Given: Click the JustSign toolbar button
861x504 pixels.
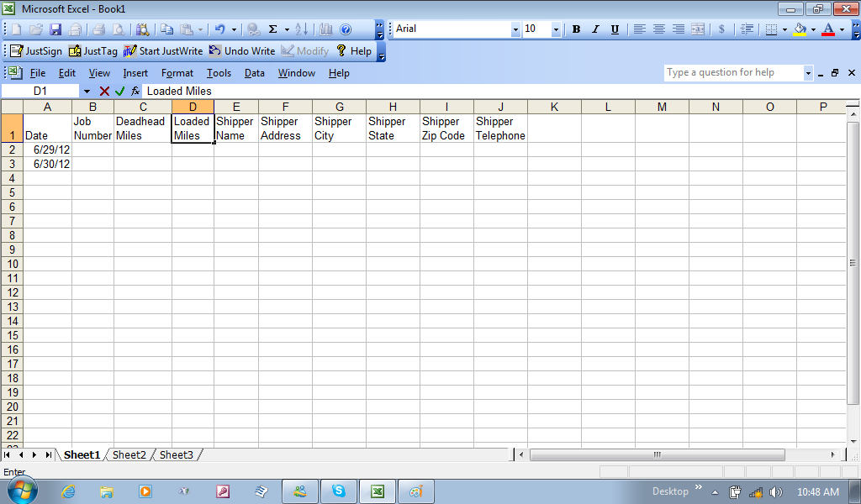Looking at the screenshot, I should 36,51.
